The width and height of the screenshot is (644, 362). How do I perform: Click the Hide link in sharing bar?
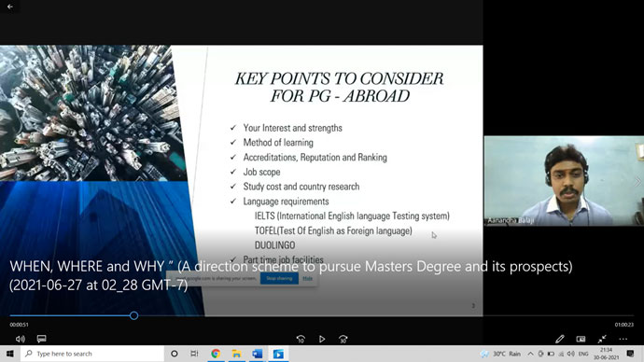308,278
